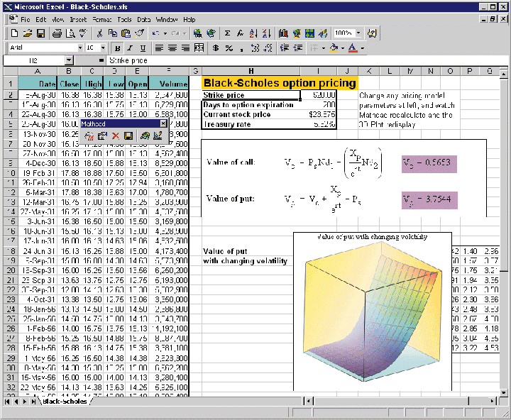This screenshot has width=511, height=420.
Task: Click the Merge and Center icon
Action: tap(198, 48)
